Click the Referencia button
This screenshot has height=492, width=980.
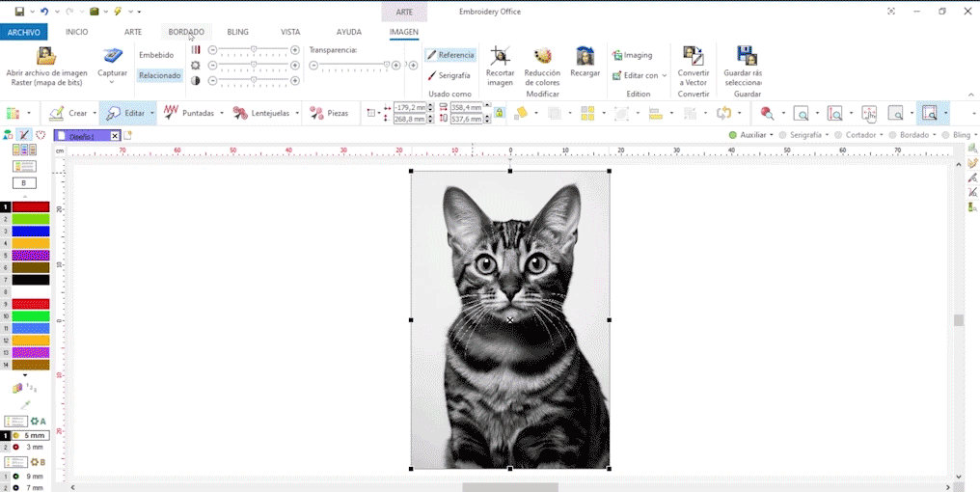tap(450, 55)
